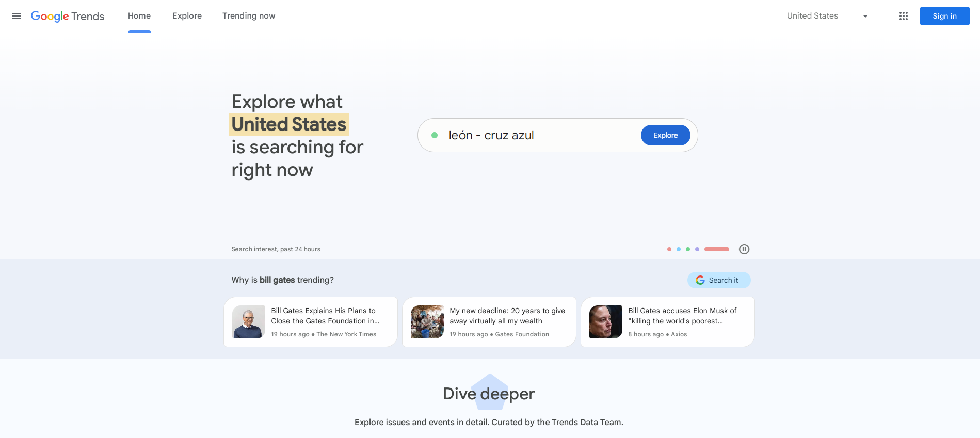Image resolution: width=980 pixels, height=438 pixels.
Task: Click '19 hours ago • The New York Times' text
Action: (324, 334)
